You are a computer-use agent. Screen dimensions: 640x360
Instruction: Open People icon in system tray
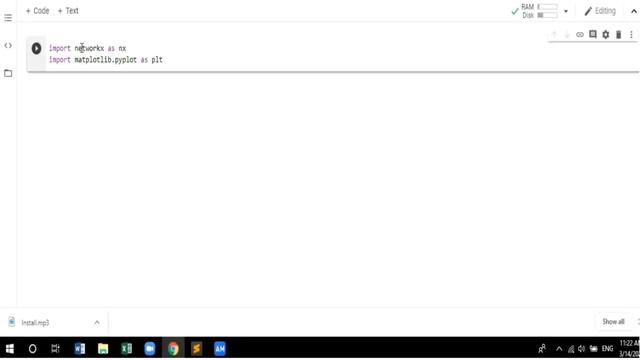(x=542, y=349)
